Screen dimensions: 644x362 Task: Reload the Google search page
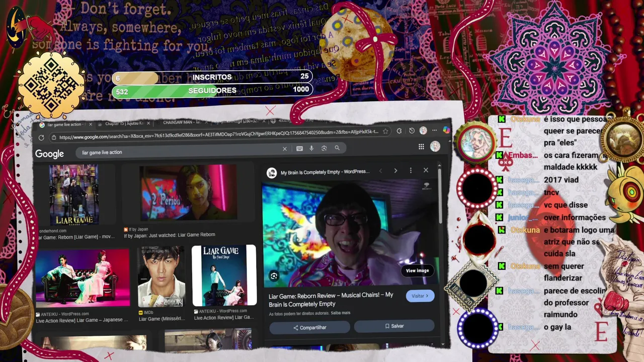(41, 137)
